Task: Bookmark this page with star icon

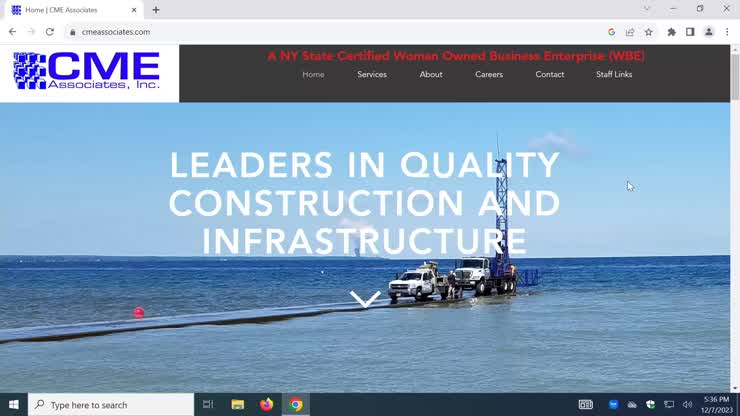Action: click(648, 32)
